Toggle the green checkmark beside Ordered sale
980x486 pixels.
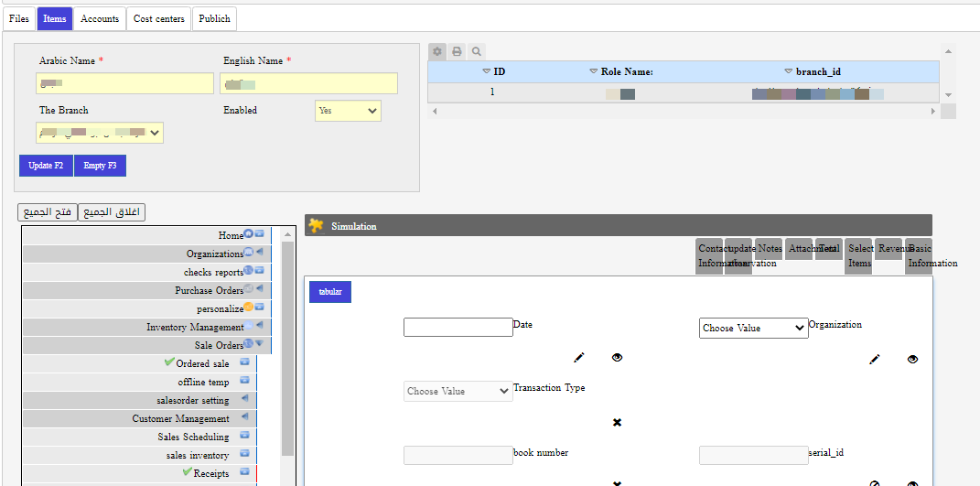(169, 363)
